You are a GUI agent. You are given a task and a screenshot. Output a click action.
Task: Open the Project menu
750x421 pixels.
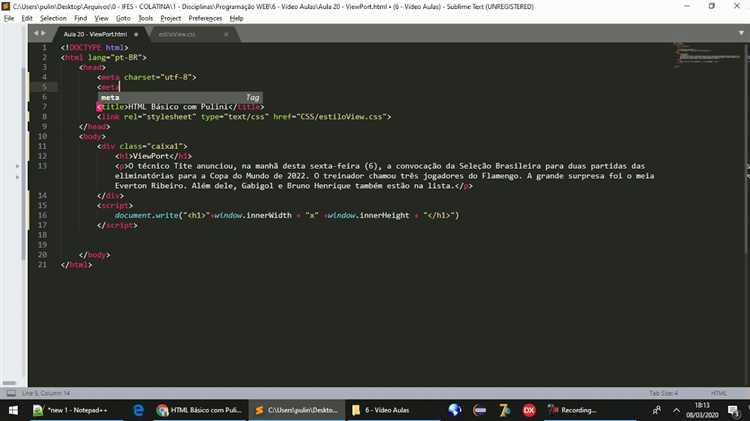(x=171, y=18)
